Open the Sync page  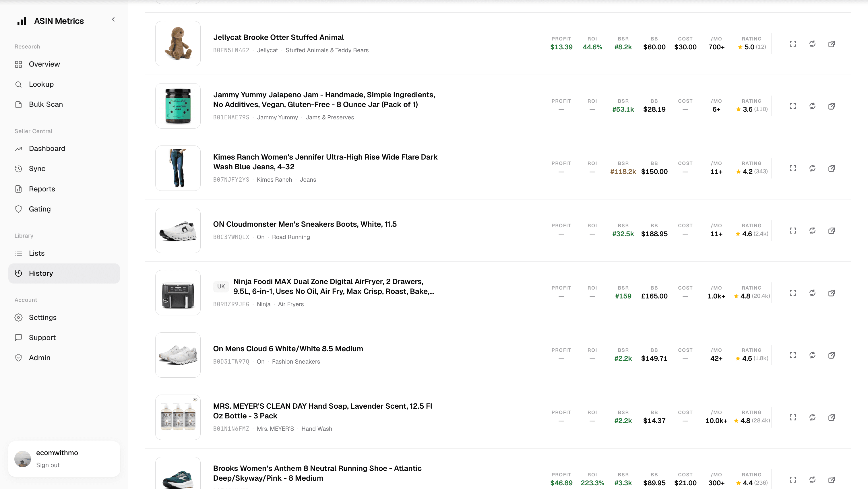(x=64, y=169)
